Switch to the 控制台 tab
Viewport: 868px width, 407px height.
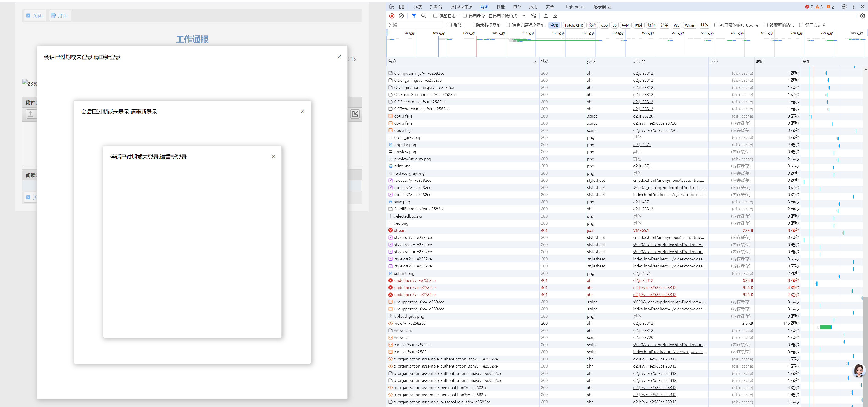point(436,7)
